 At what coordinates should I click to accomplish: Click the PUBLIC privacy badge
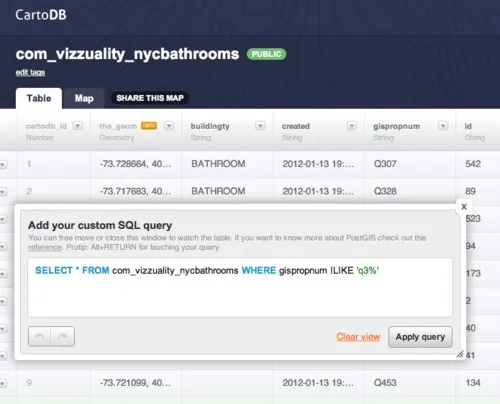pos(266,54)
